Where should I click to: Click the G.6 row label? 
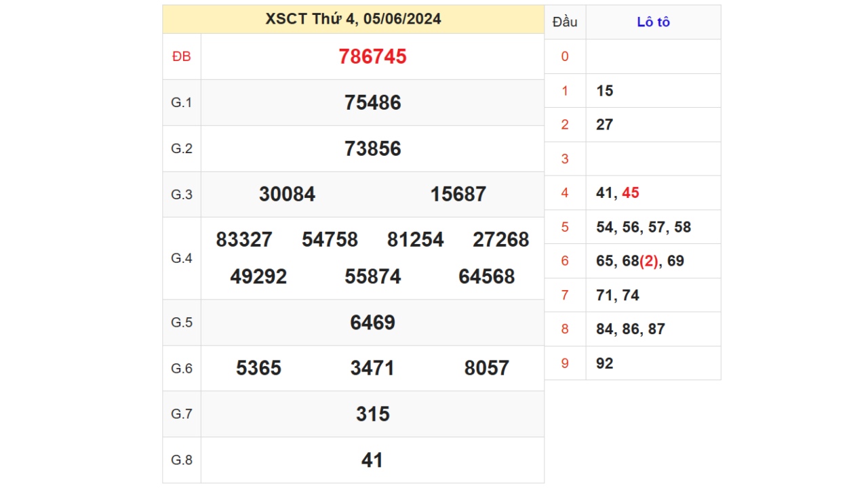(x=182, y=369)
